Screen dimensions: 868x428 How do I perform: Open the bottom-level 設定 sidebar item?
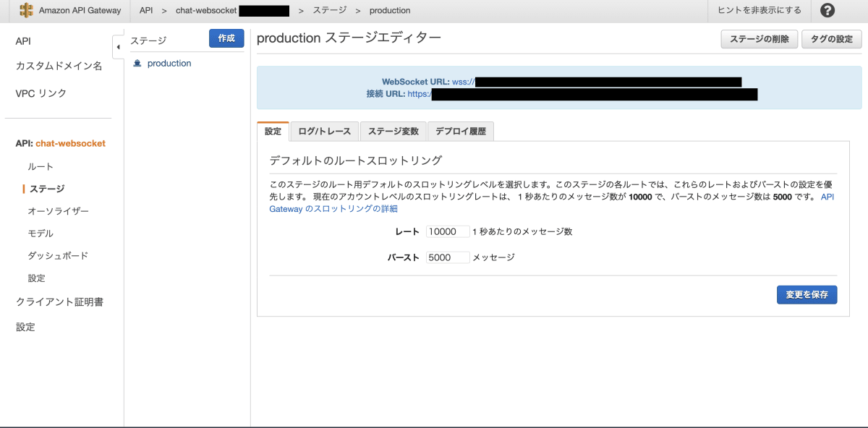pos(25,327)
